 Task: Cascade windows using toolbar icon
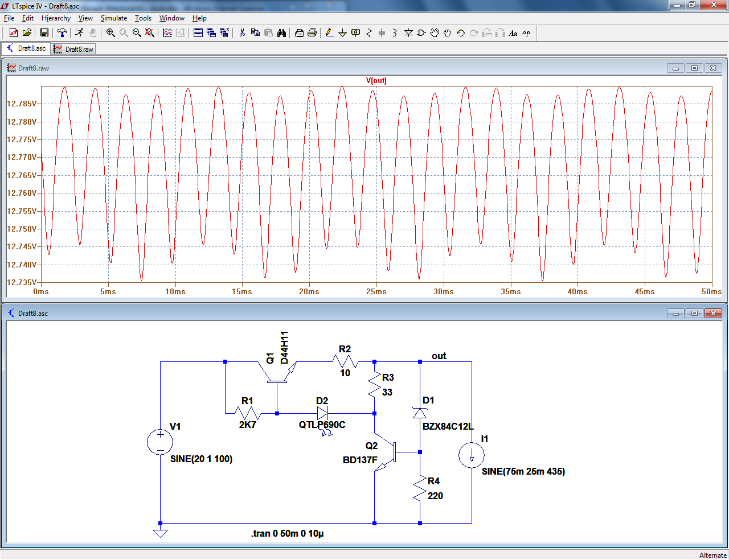pyautogui.click(x=211, y=33)
